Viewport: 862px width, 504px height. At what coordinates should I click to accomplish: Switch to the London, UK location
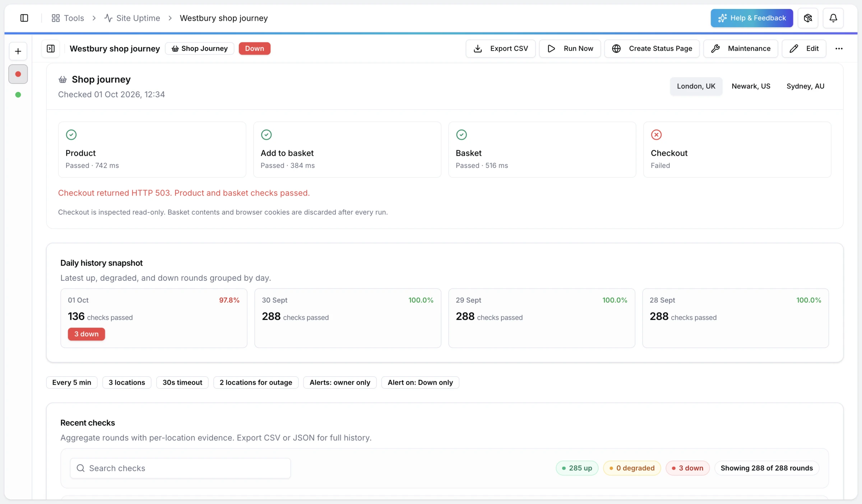[x=696, y=86]
